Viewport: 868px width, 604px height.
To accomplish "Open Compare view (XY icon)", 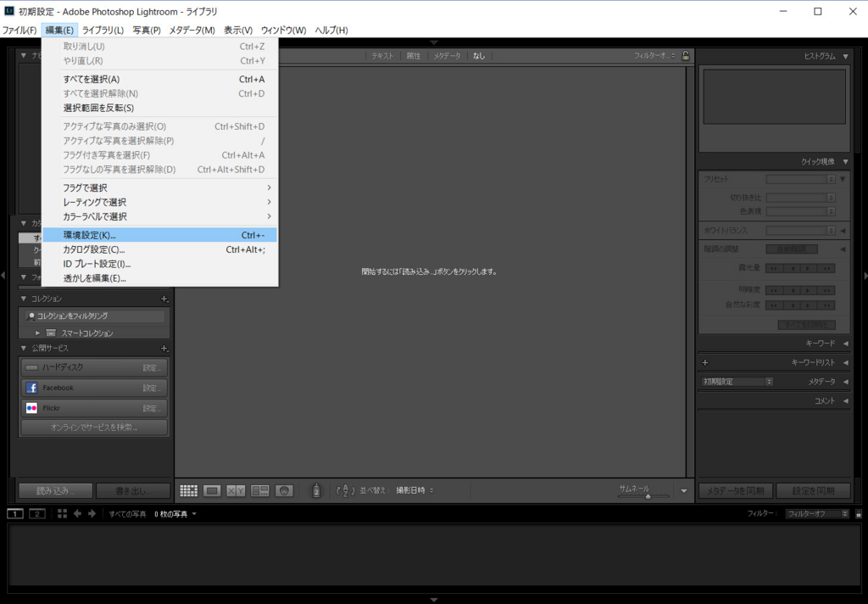I will (236, 490).
